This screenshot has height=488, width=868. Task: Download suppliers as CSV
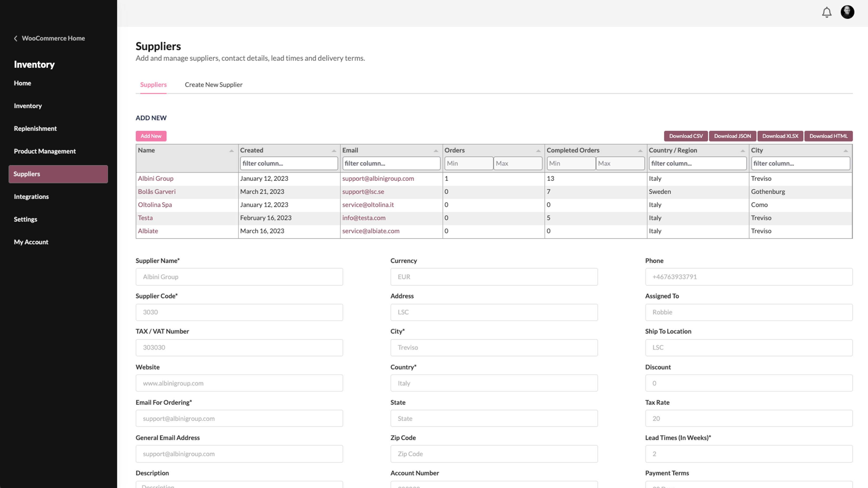coord(685,136)
